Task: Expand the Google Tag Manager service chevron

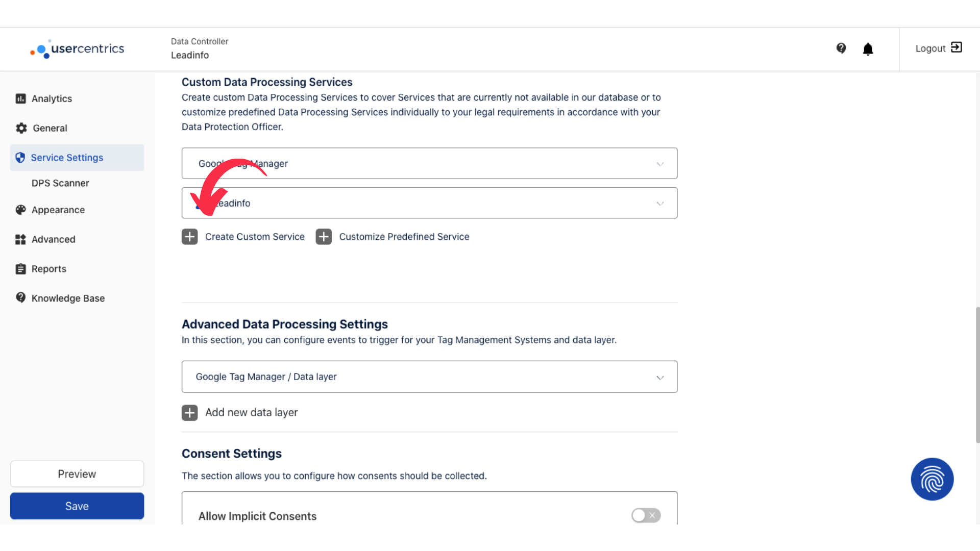Action: [660, 164]
